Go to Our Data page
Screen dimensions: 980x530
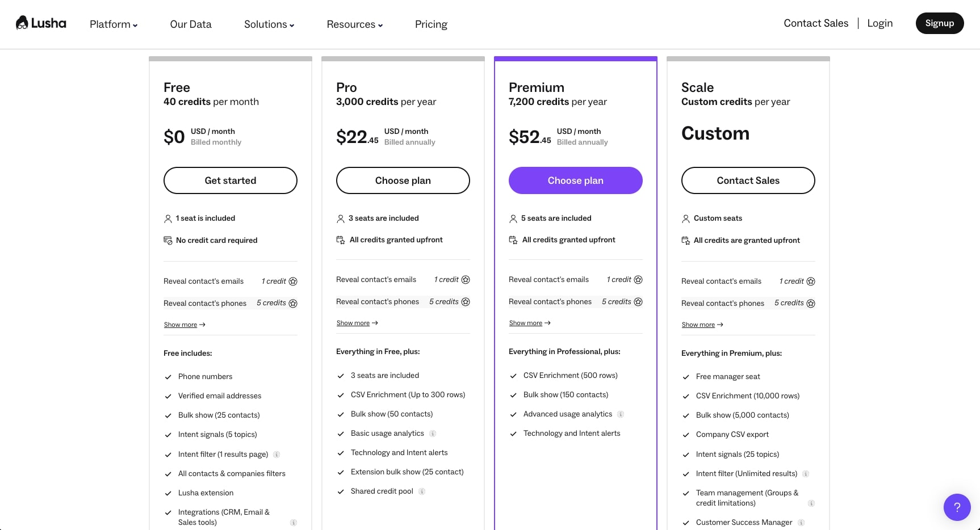191,24
